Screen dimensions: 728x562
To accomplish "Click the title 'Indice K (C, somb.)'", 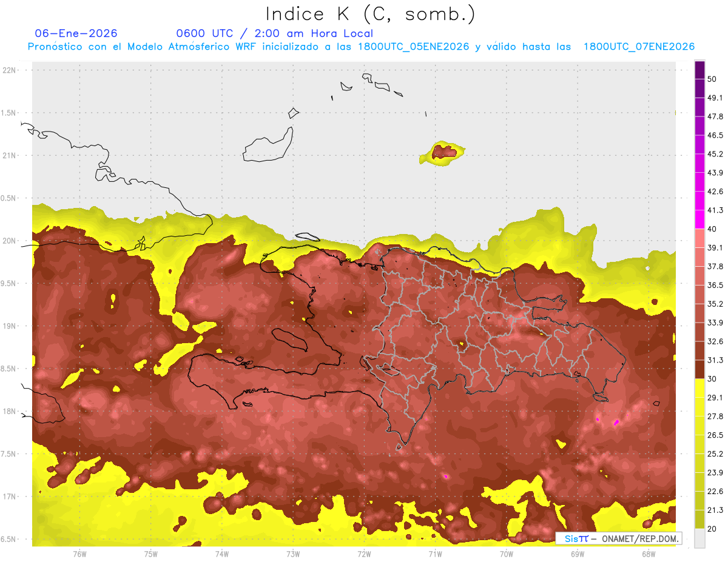I will click(370, 14).
